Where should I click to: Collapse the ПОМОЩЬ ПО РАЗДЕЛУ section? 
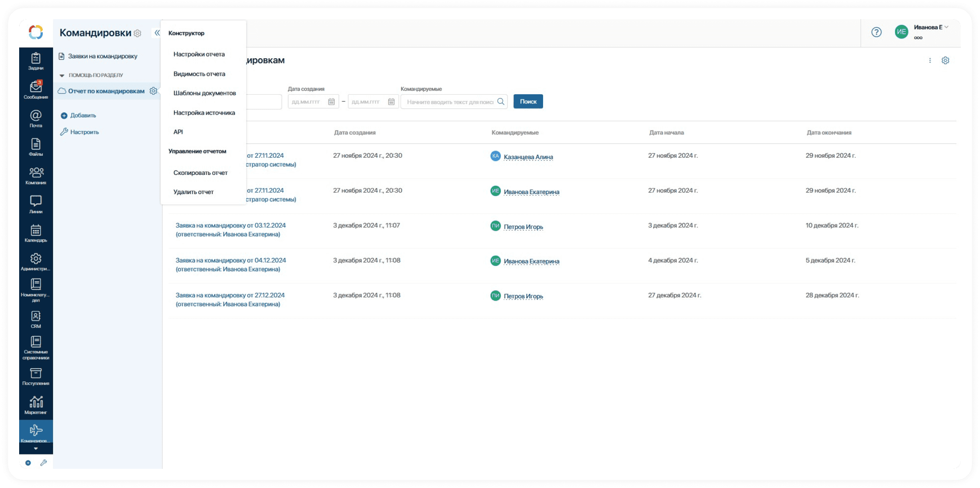coord(62,75)
